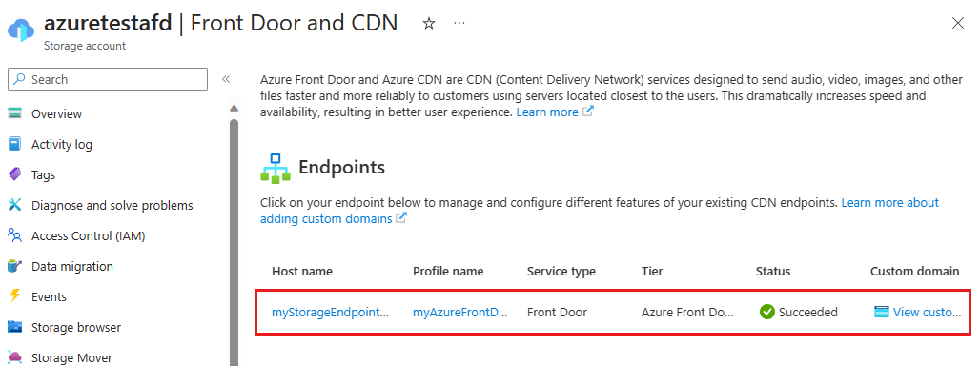Collapse the sidebar with the double chevron
The image size is (980, 366).
(226, 79)
